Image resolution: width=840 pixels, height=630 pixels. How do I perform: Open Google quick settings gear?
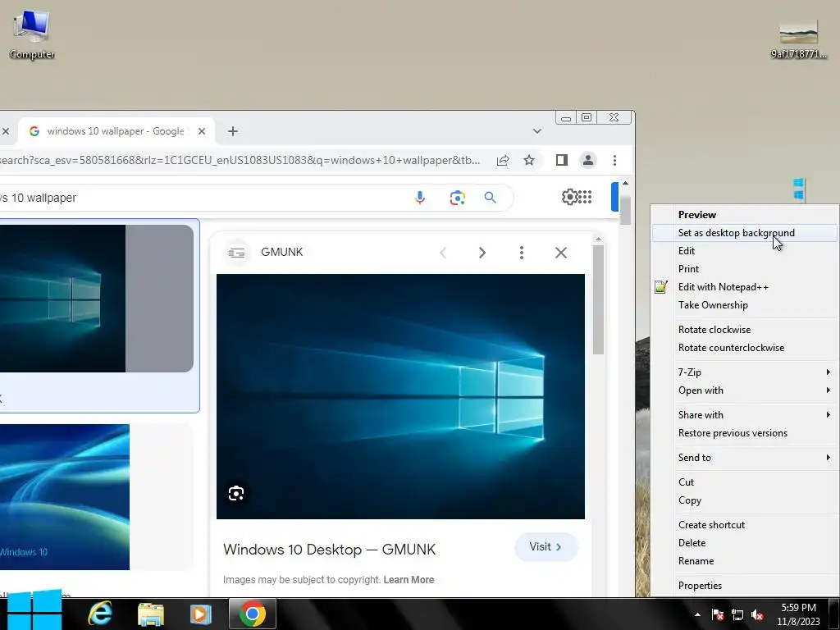click(x=569, y=197)
